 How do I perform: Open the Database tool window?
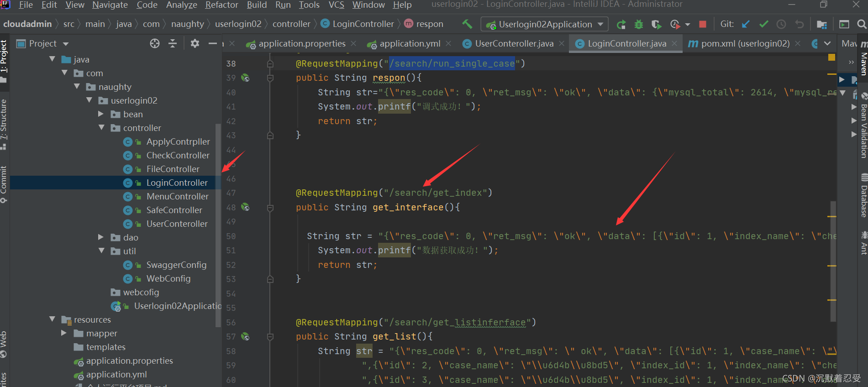point(863,195)
